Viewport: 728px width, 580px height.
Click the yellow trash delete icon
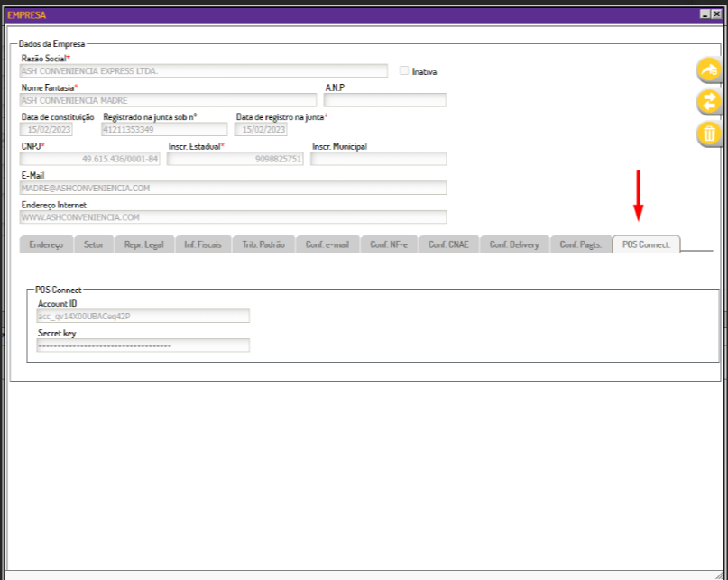(x=708, y=133)
